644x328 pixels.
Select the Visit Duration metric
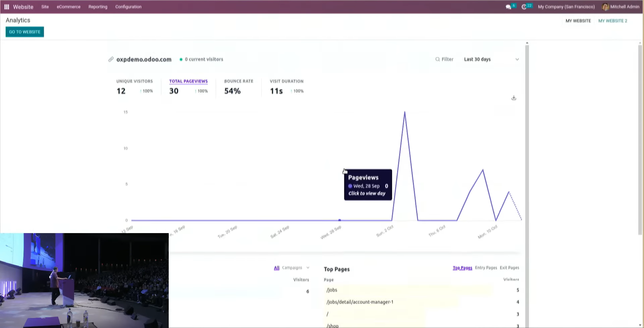(286, 87)
